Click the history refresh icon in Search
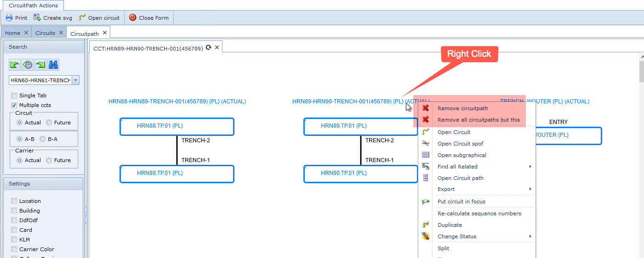 [28, 65]
